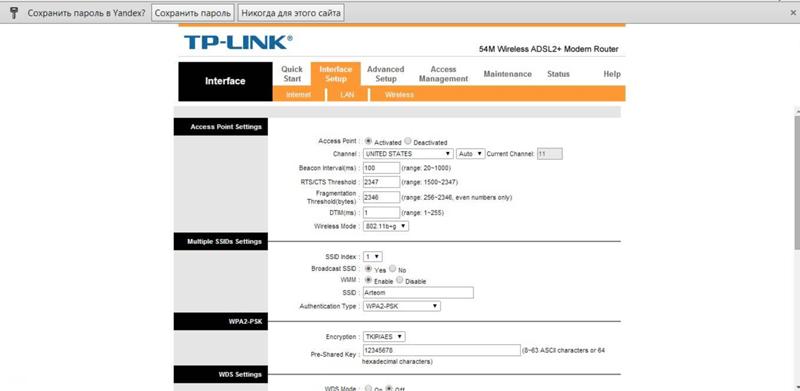Open the UNITED STATES channel country dropdown
Image resolution: width=800 pixels, height=391 pixels.
(x=408, y=154)
